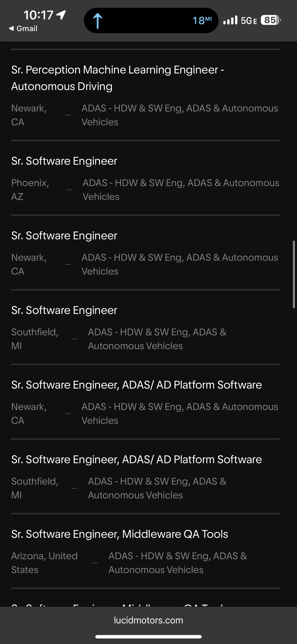This screenshot has width=297, height=644.
Task: Open ADAS/AD Platform Software listing Newark, CA
Action: pyautogui.click(x=146, y=402)
